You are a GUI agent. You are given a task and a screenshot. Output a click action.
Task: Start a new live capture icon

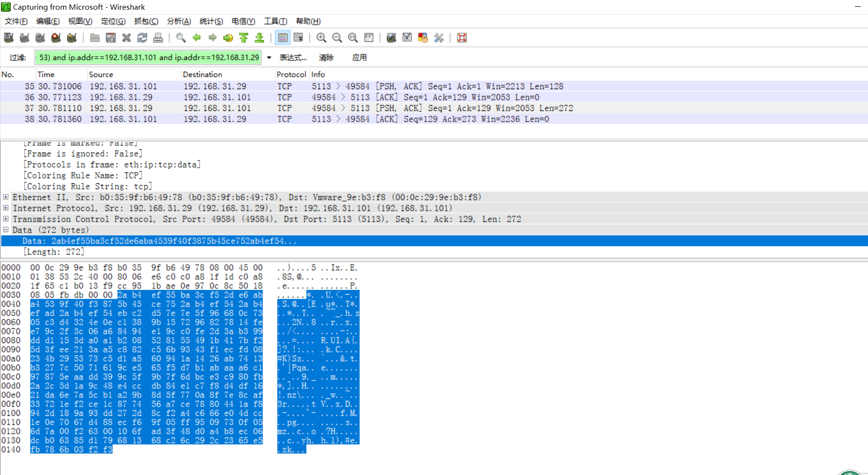pos(40,38)
